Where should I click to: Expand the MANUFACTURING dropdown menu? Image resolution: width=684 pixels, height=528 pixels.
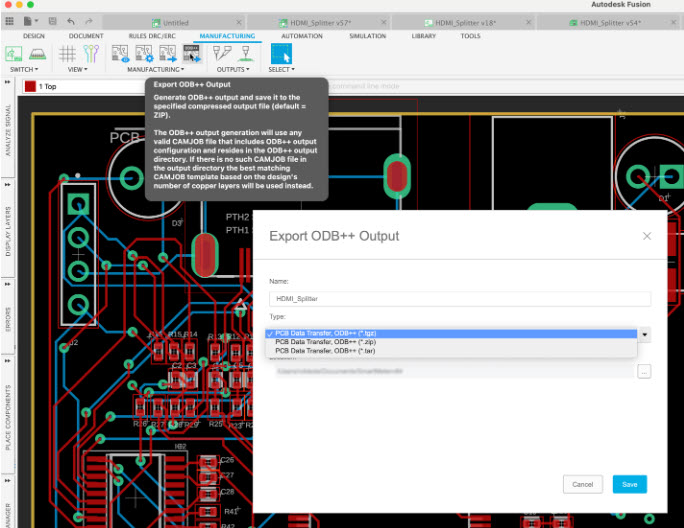(154, 70)
